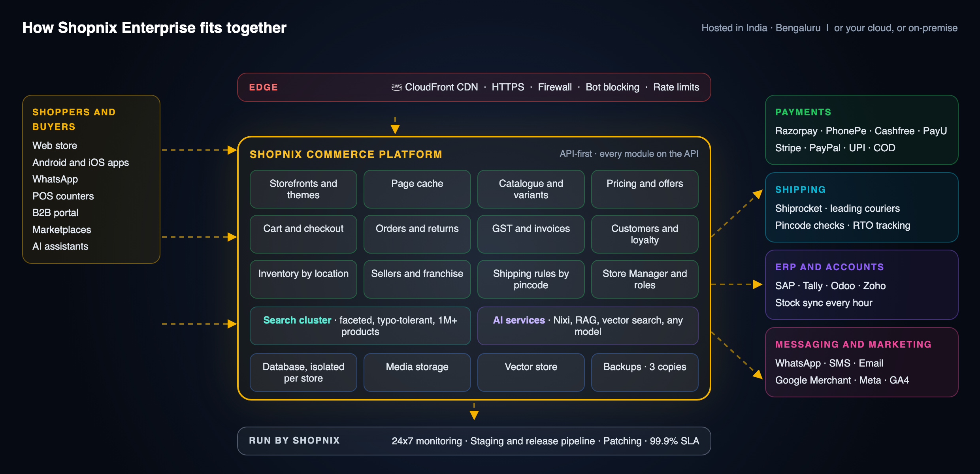Click Bot blocking in the Edge bar

coord(612,87)
